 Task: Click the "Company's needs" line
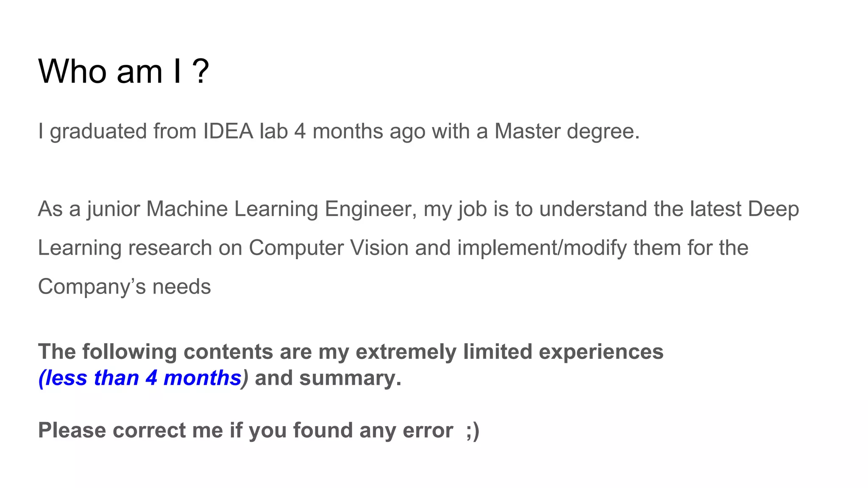(x=124, y=287)
